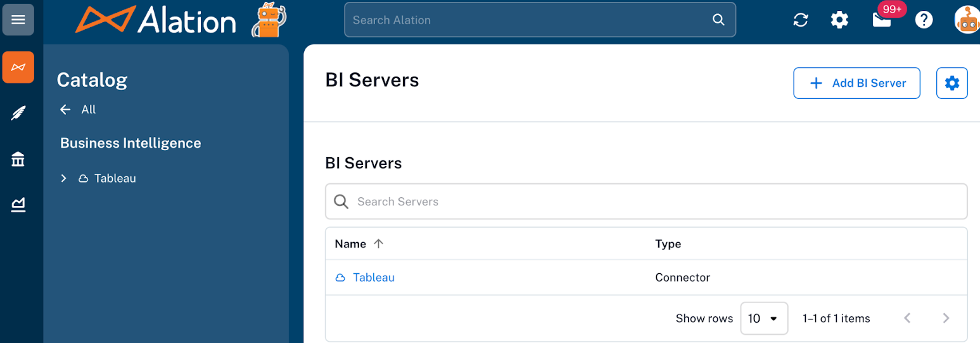This screenshot has width=980, height=343.
Task: Click Add BI Server button
Action: (856, 83)
